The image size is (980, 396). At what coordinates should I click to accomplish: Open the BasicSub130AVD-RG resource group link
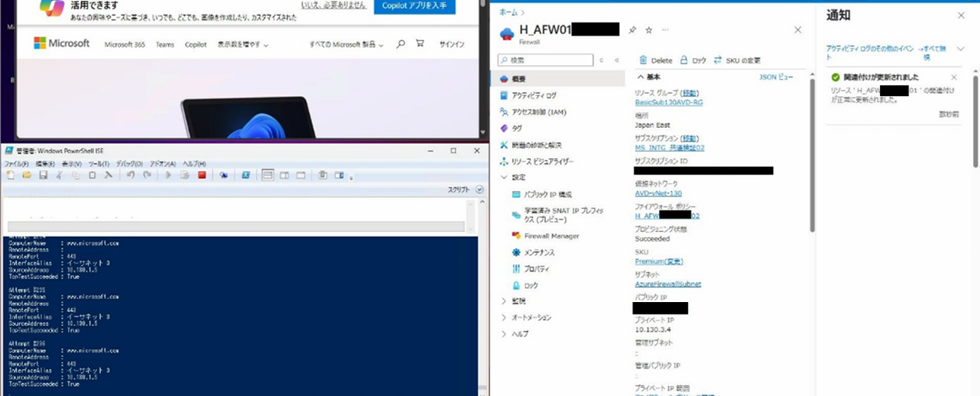pyautogui.click(x=668, y=103)
